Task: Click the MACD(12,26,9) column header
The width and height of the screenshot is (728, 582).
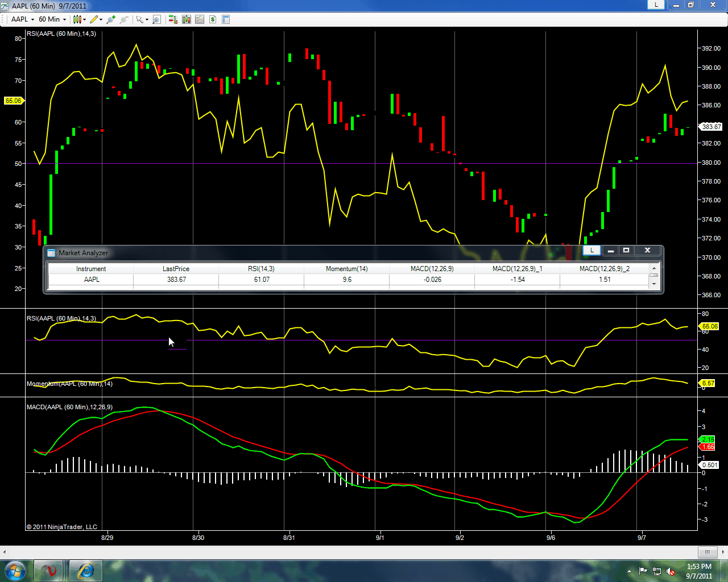Action: tap(432, 269)
